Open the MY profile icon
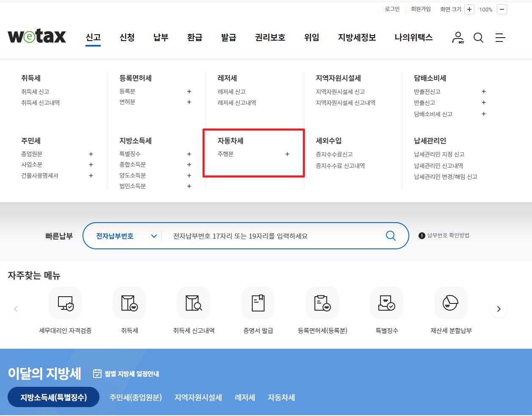This screenshot has height=416, width=532. [x=458, y=38]
